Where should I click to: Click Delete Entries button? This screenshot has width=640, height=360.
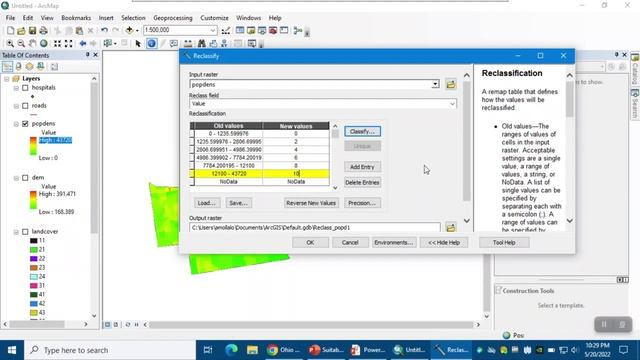pos(362,182)
